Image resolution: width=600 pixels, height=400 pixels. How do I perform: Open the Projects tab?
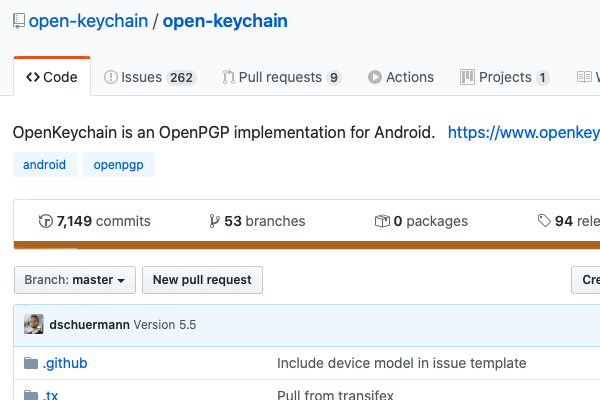[x=504, y=77]
